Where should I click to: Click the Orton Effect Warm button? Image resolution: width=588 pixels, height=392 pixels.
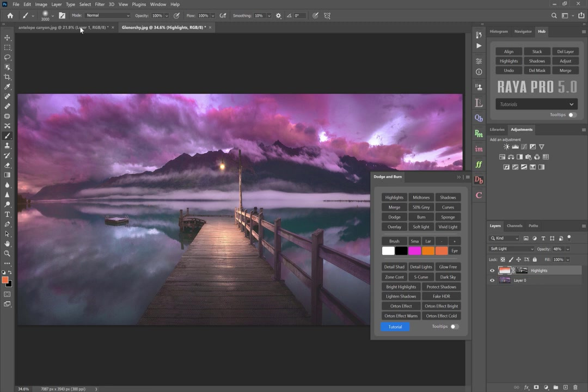(x=401, y=316)
